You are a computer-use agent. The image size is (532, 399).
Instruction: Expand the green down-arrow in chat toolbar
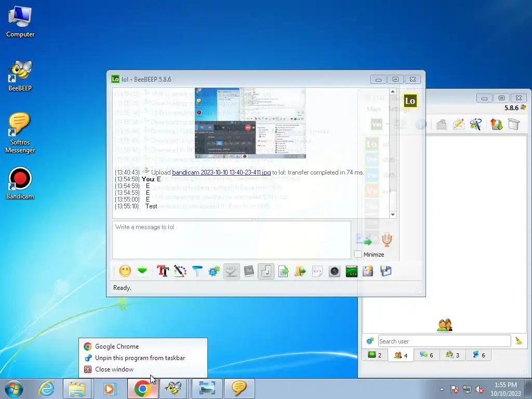tap(142, 270)
